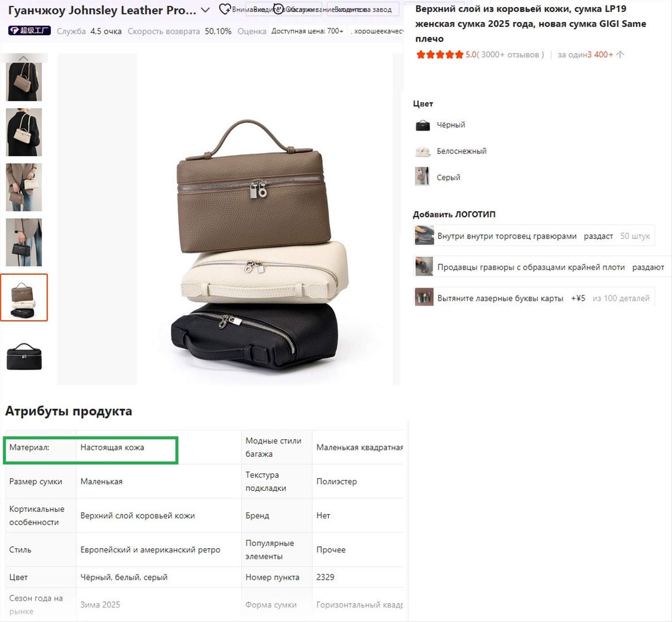Open the single black bag thumbnail
The height and width of the screenshot is (622, 672).
pyautogui.click(x=24, y=356)
